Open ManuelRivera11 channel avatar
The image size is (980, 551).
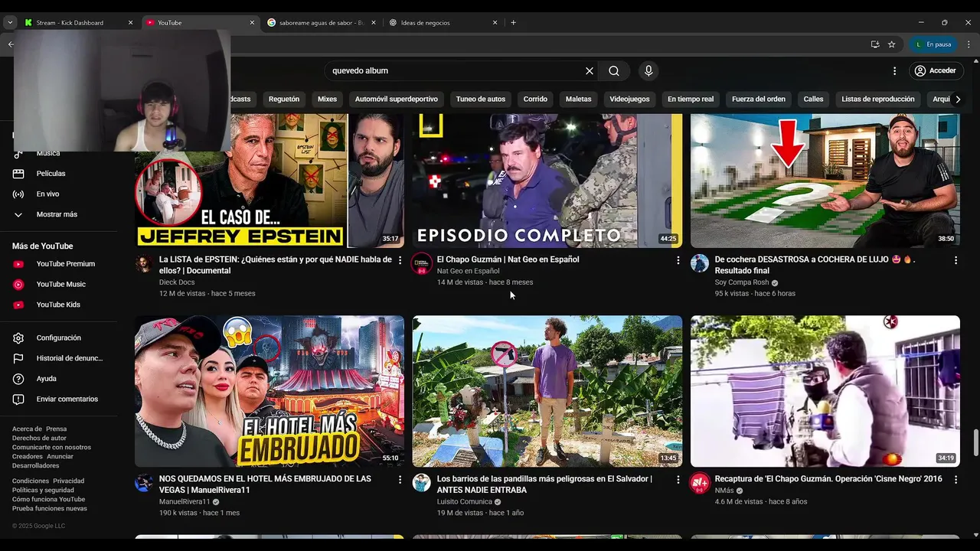[x=144, y=483]
